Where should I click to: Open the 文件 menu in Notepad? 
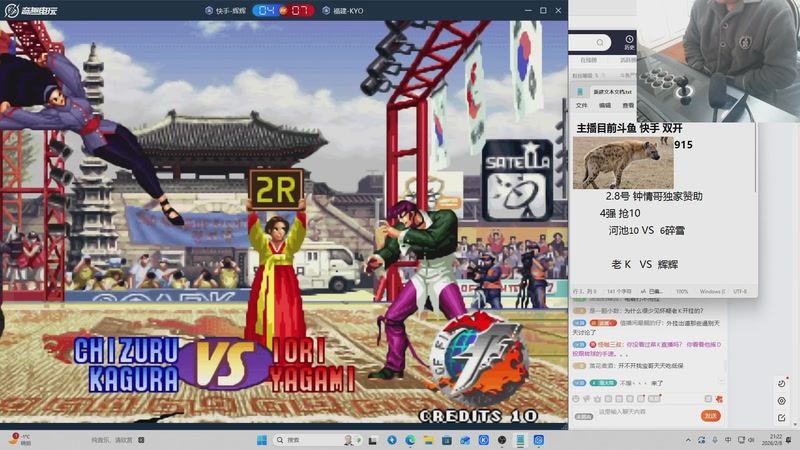click(x=582, y=105)
